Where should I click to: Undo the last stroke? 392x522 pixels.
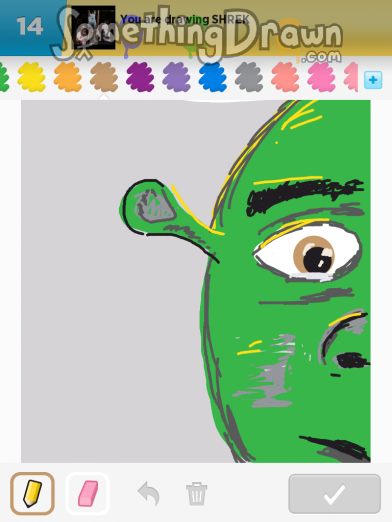point(149,493)
